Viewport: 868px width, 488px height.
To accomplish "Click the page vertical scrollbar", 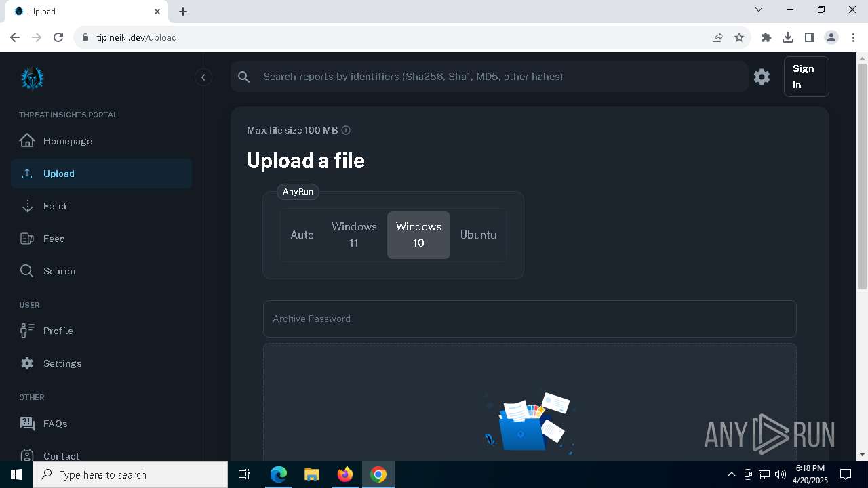I will [863, 176].
